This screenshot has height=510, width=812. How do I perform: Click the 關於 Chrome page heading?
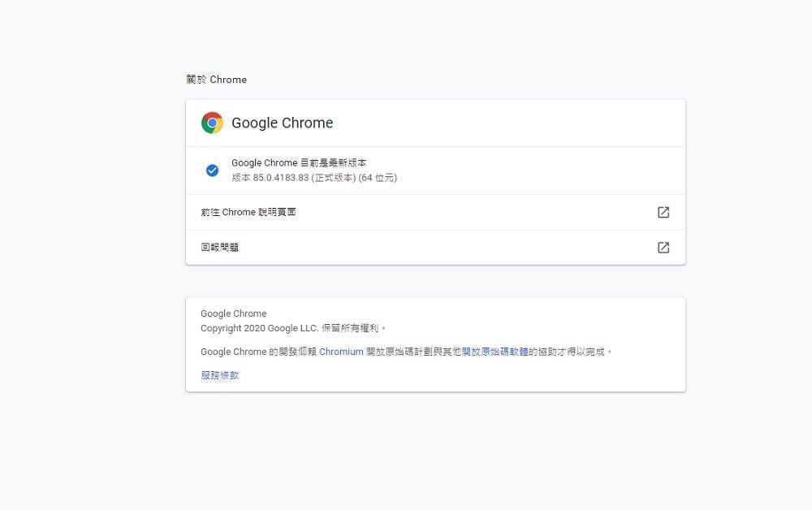(x=217, y=80)
